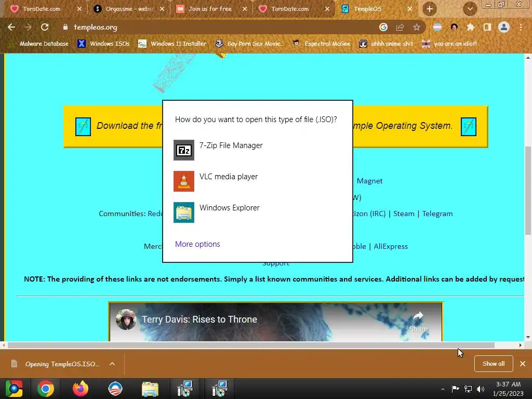This screenshot has height=399, width=532.
Task: Click the Chrome icon on taskbar
Action: [46, 389]
